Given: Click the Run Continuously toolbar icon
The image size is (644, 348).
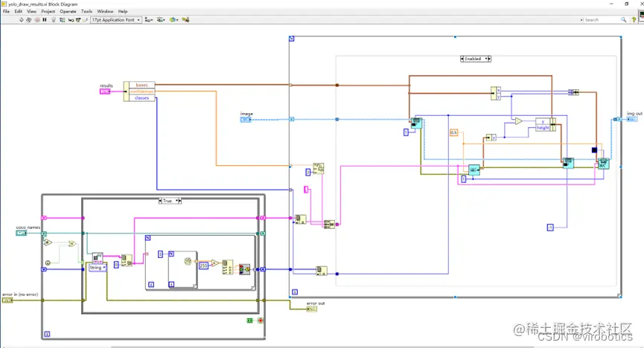Looking at the screenshot, I should (29, 19).
